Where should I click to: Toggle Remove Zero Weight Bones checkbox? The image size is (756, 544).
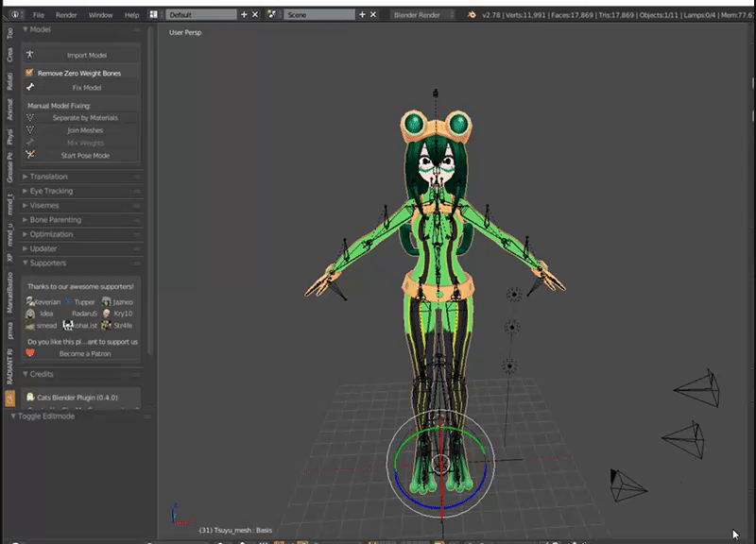tap(29, 73)
